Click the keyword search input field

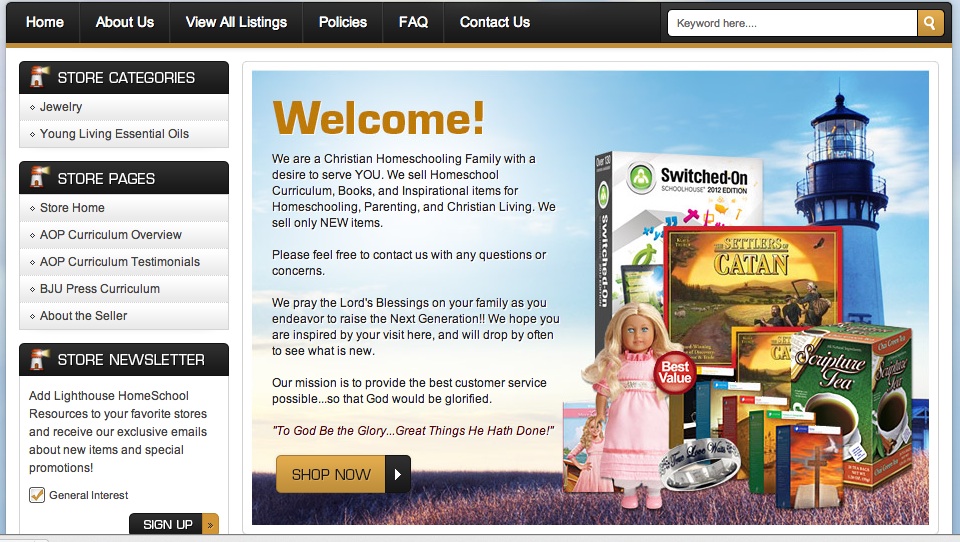tap(792, 23)
